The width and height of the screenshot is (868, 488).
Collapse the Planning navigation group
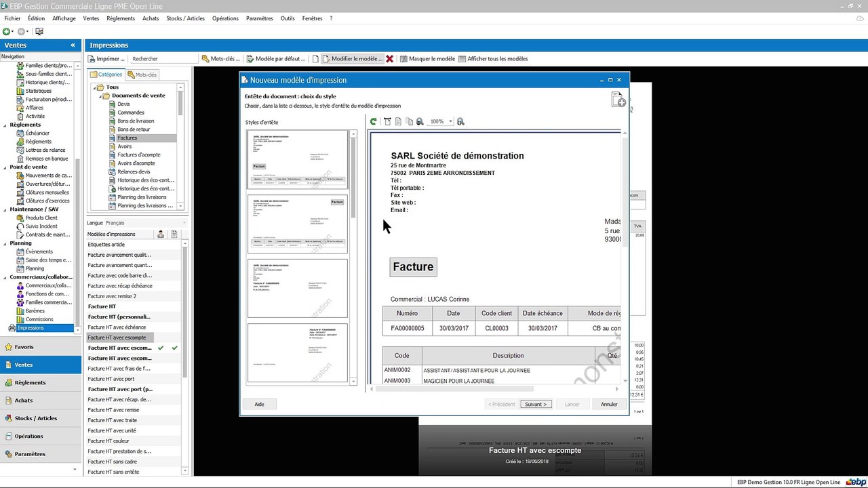(x=5, y=243)
